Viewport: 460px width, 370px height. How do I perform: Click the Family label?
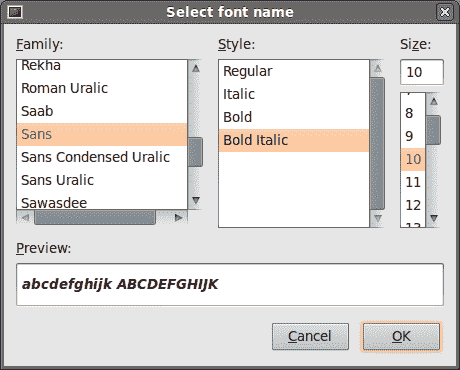[40, 44]
